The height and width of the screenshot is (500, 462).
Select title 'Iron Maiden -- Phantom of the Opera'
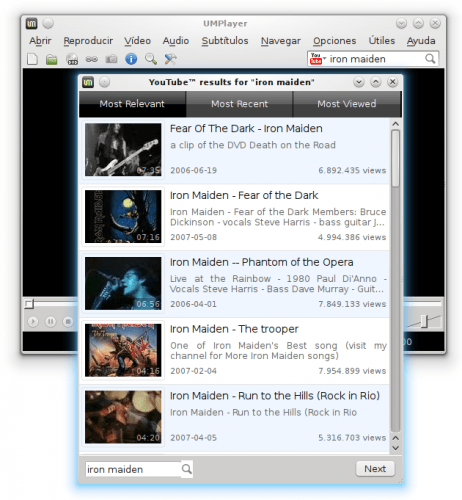click(x=261, y=262)
